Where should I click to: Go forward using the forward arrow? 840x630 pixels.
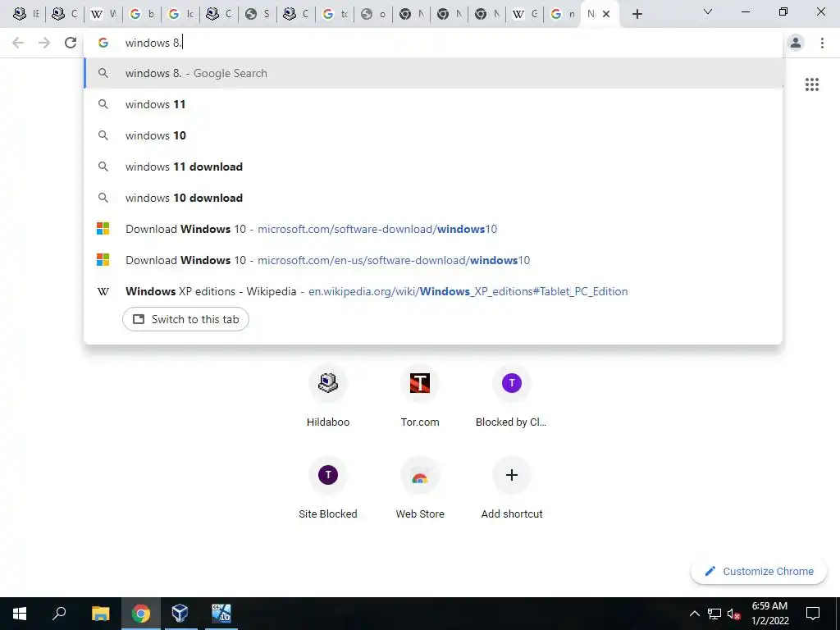coord(44,43)
